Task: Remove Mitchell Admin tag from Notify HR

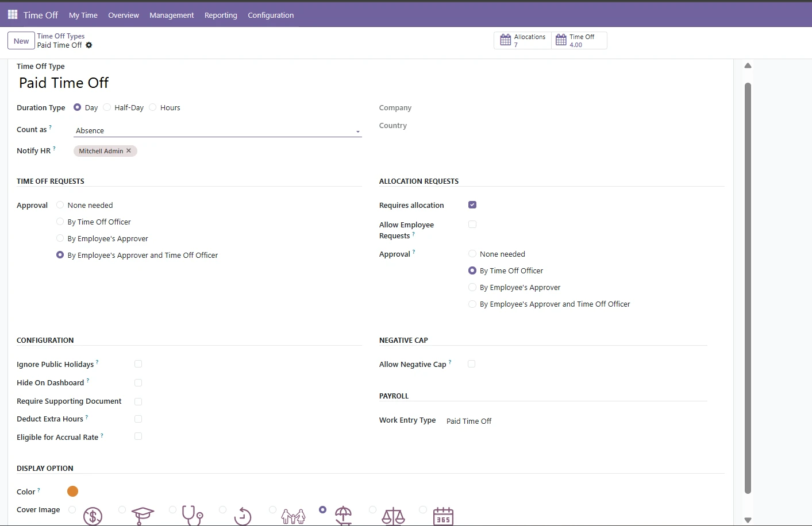Action: pyautogui.click(x=129, y=151)
